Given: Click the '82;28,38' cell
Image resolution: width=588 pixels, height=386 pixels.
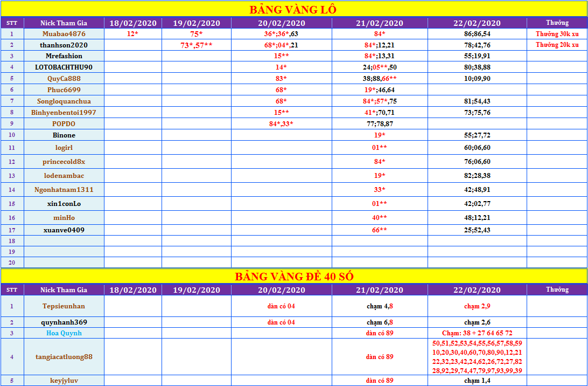Looking at the screenshot, I should (477, 175).
